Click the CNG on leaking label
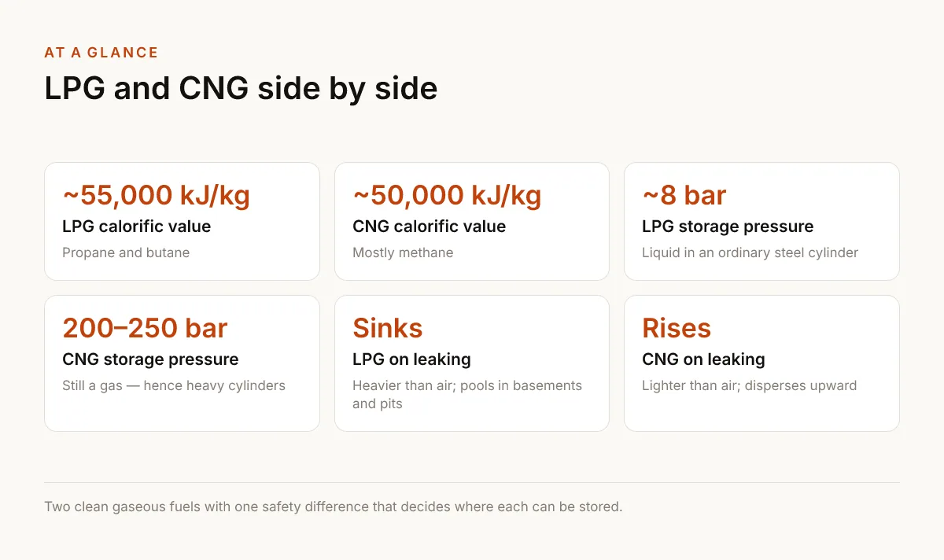This screenshot has width=944, height=560. coord(704,359)
